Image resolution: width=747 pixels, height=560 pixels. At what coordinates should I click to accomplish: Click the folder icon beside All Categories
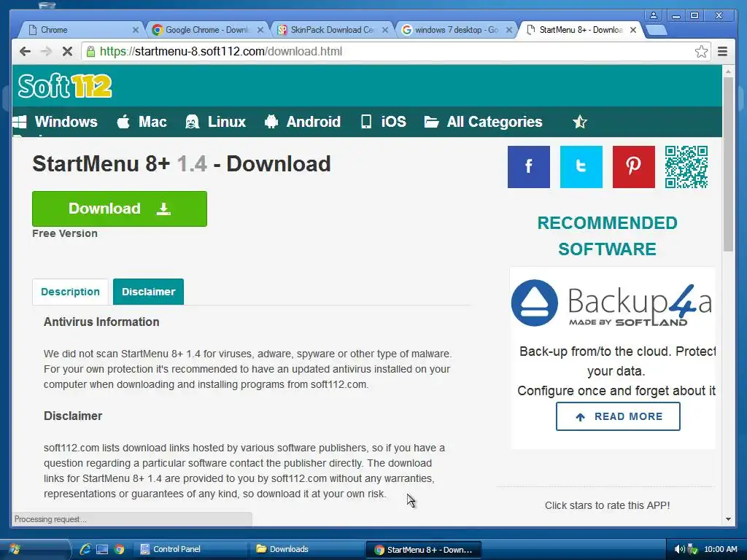pyautogui.click(x=432, y=122)
